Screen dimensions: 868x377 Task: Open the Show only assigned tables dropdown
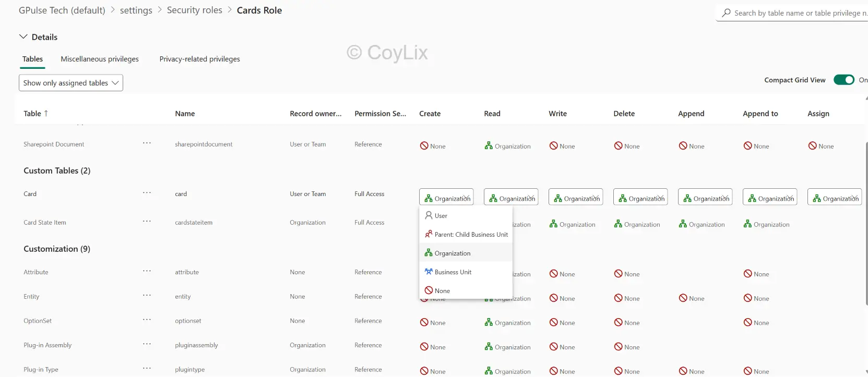point(71,83)
